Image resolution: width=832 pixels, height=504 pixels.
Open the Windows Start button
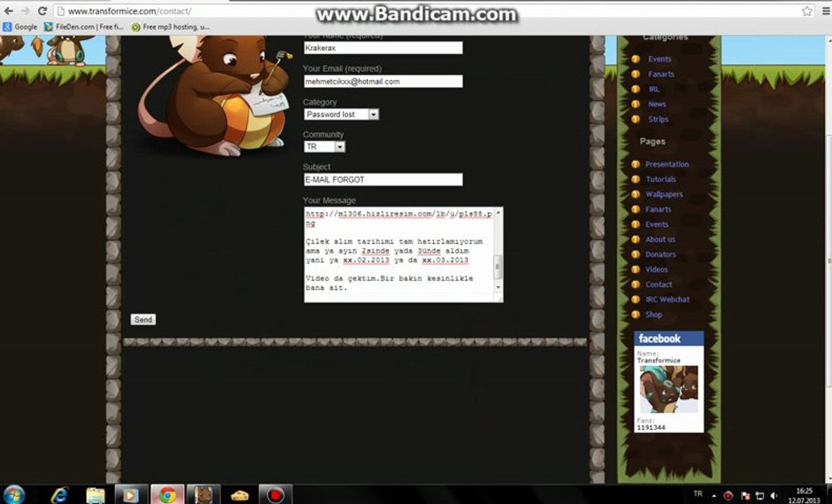[x=13, y=494]
